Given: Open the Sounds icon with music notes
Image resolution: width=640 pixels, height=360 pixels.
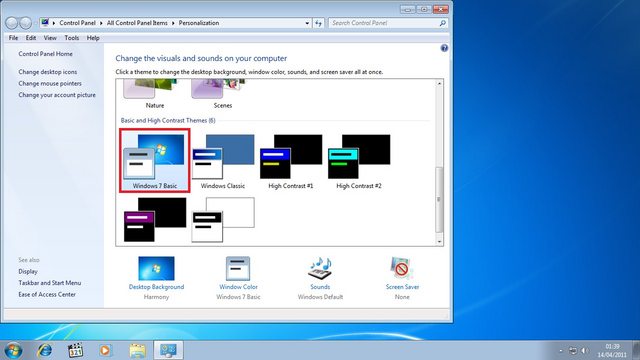Looking at the screenshot, I should coord(320,269).
